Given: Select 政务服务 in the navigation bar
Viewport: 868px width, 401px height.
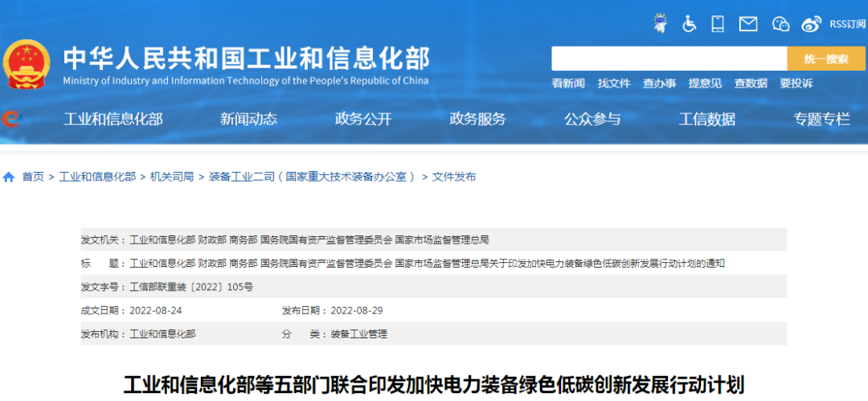Looking at the screenshot, I should point(477,119).
